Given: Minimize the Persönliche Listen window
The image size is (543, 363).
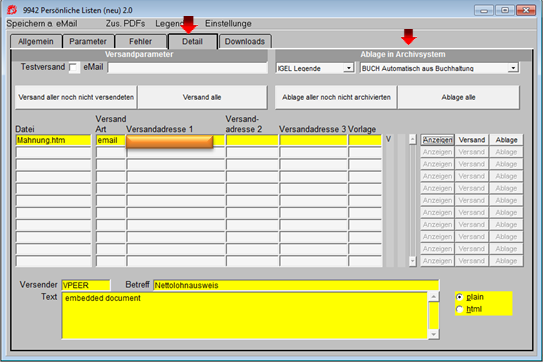Looking at the screenshot, I should coord(484,10).
